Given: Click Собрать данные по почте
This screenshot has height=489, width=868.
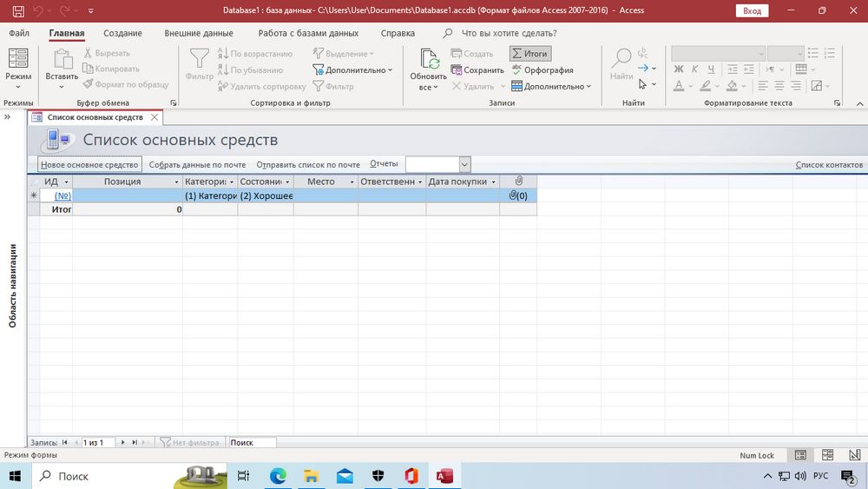Looking at the screenshot, I should click(197, 164).
